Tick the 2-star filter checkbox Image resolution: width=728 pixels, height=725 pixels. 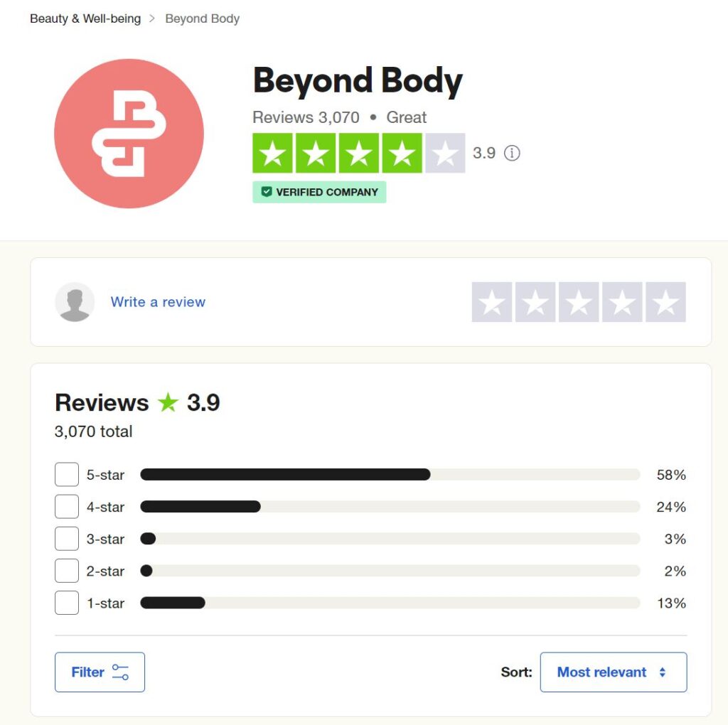point(67,571)
